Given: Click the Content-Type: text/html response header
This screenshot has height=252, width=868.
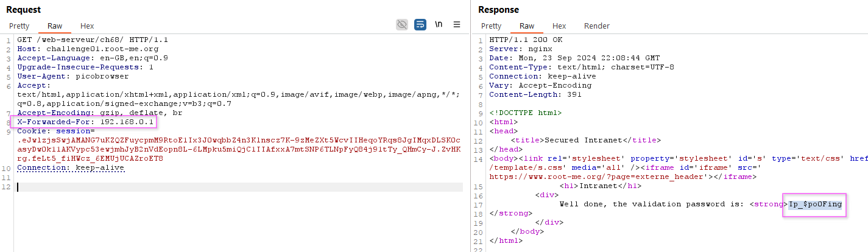Looking at the screenshot, I should tap(582, 68).
